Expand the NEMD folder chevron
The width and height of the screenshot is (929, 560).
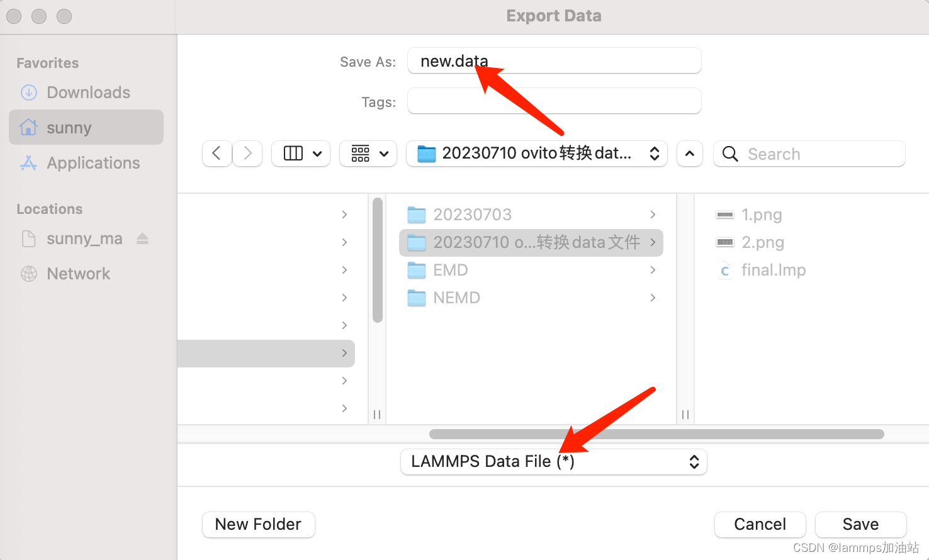(653, 297)
